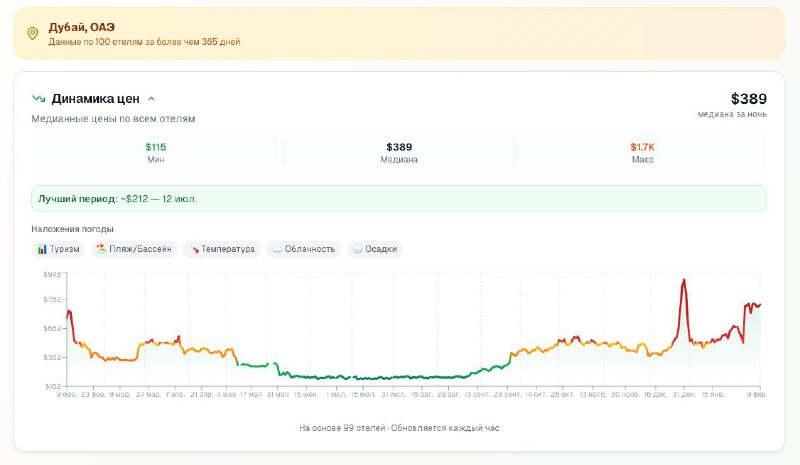Open the Дубай, ОАЭ location title
Image resolution: width=800 pixels, height=465 pixels.
coord(82,27)
